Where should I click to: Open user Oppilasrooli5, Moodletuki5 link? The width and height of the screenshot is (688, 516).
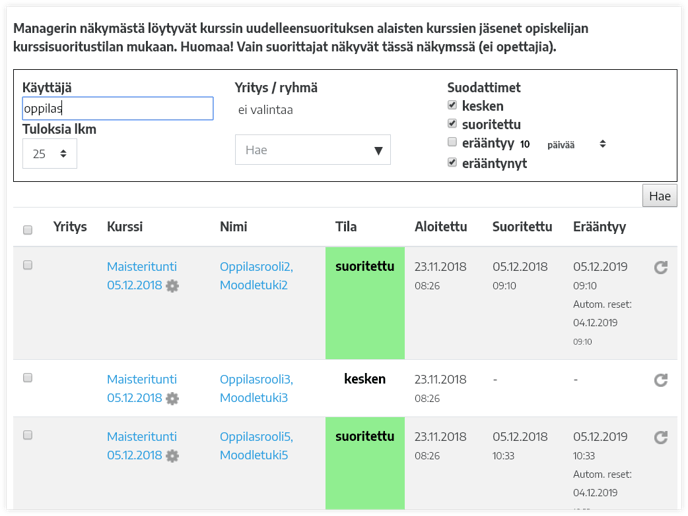[x=256, y=446]
